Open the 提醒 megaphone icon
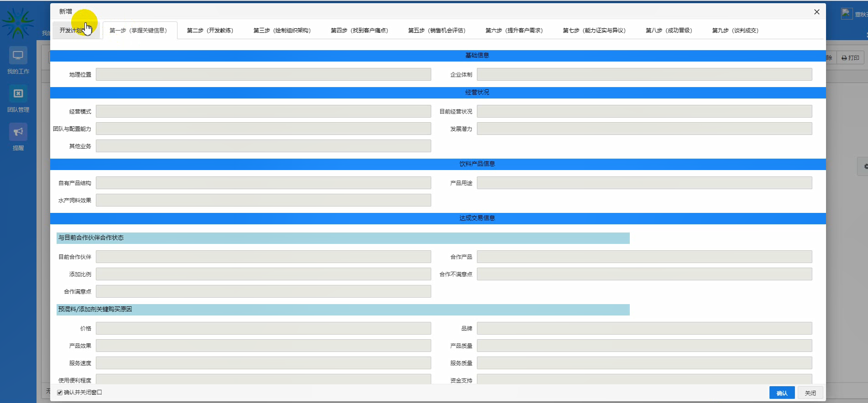The width and height of the screenshot is (868, 403). point(18,132)
